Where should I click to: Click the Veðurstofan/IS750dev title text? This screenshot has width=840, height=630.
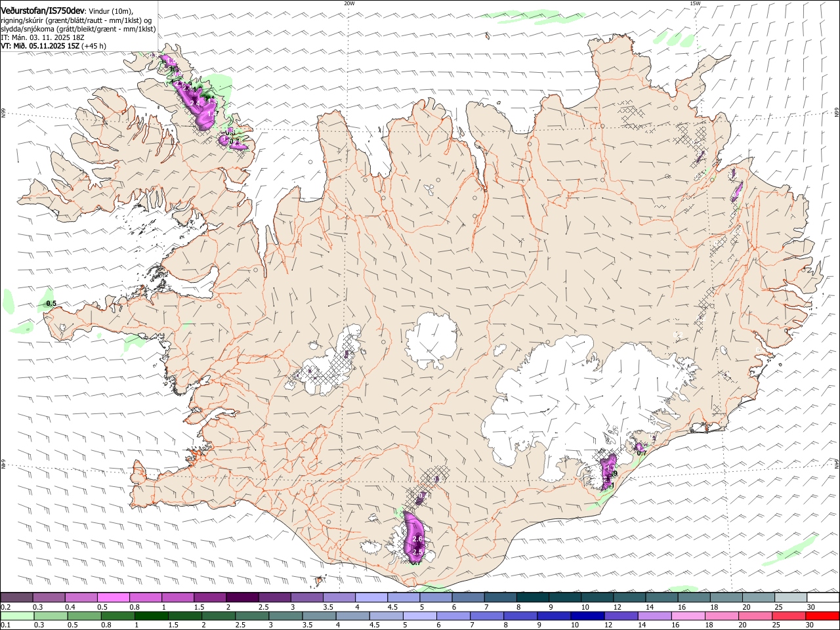[43, 10]
